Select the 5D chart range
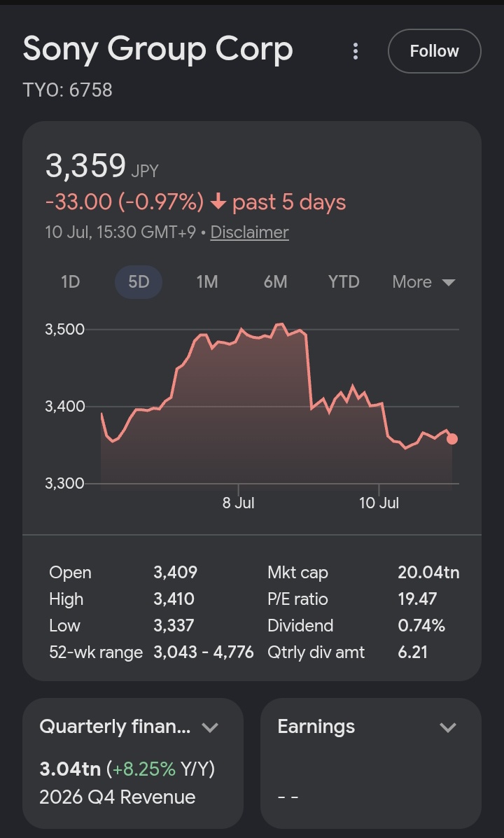 [139, 281]
